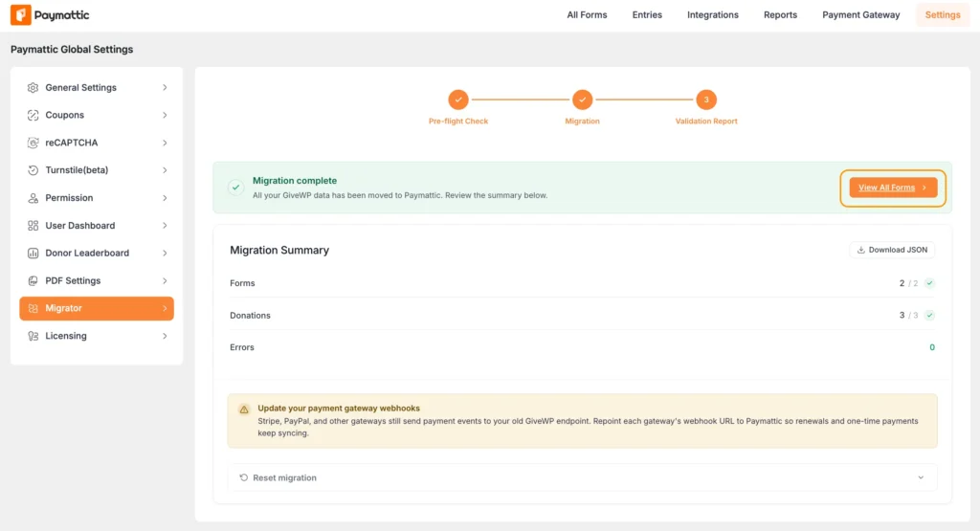Click the reCAPTCHA sidebar icon
Screen dimensions: 980x531
coord(33,144)
